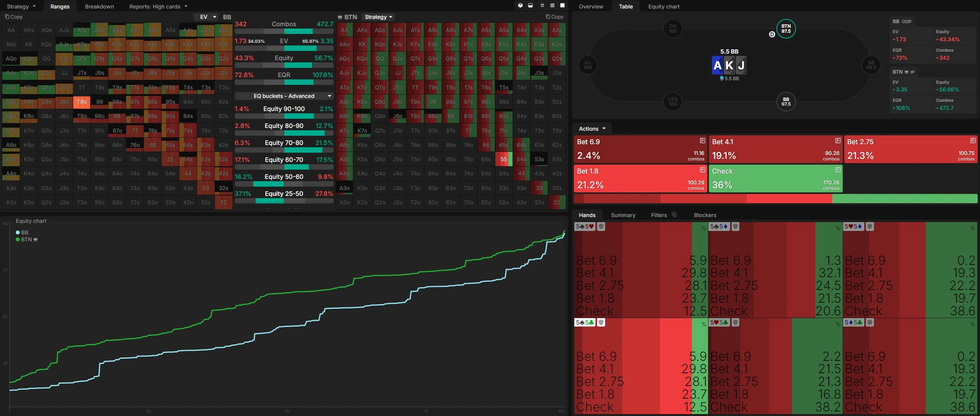Select the Check action card
This screenshot has width=980, height=416.
(x=776, y=179)
